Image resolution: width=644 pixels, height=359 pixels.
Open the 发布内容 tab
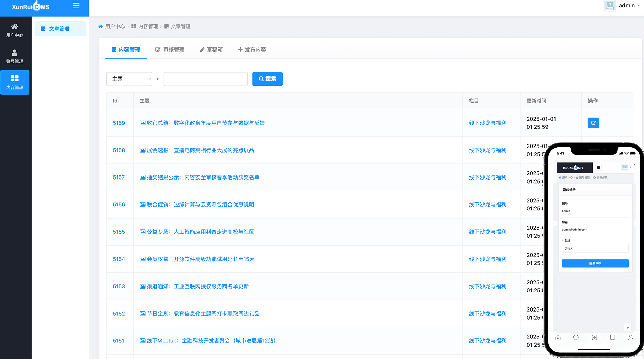[252, 50]
